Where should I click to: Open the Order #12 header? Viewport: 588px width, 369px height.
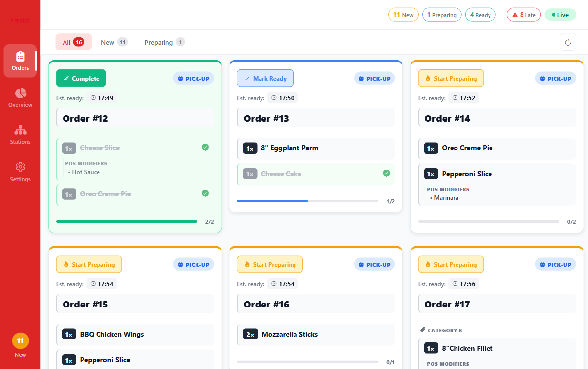pyautogui.click(x=135, y=118)
